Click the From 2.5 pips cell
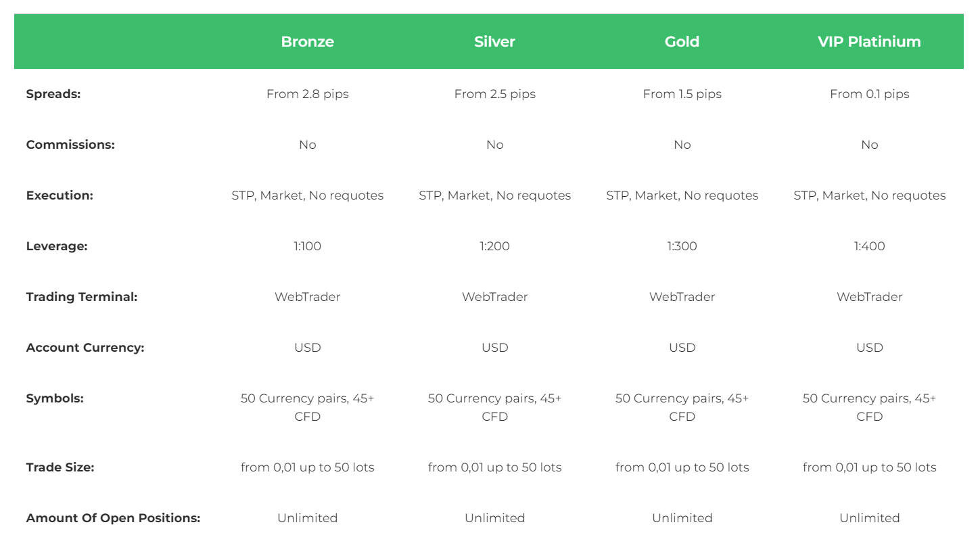Image resolution: width=980 pixels, height=556 pixels. point(495,94)
